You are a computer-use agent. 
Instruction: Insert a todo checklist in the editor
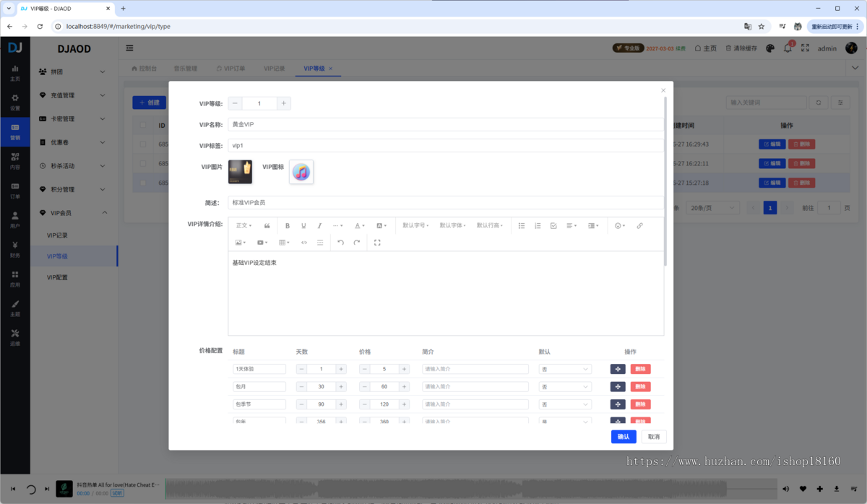pyautogui.click(x=553, y=226)
